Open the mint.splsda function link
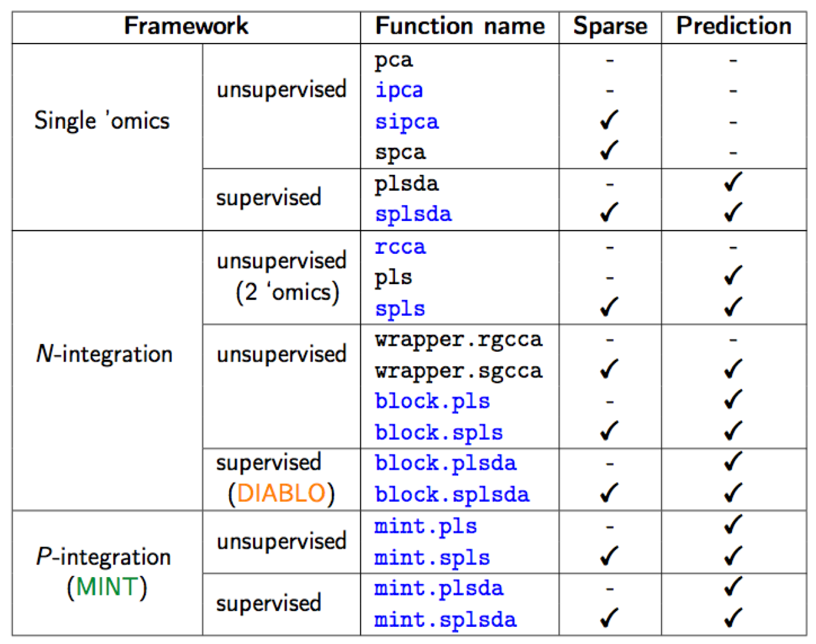Screen dimensions: 816x644 pyautogui.click(x=446, y=620)
